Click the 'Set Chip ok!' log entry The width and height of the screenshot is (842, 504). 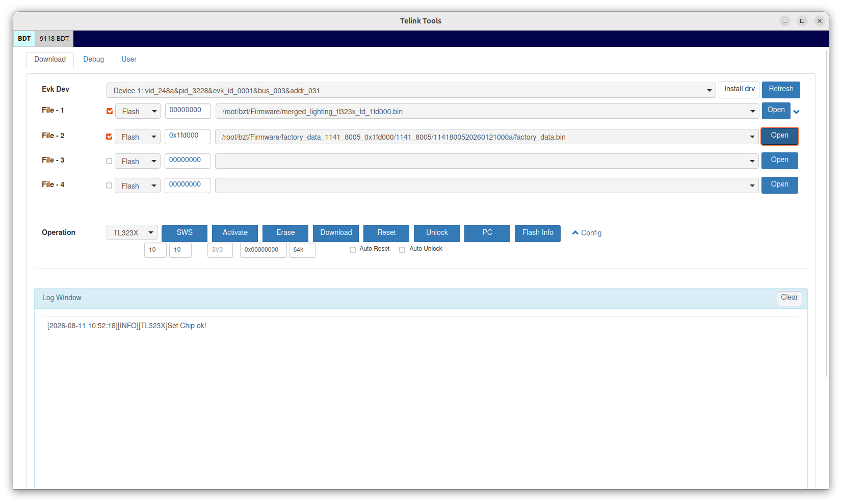pyautogui.click(x=127, y=326)
